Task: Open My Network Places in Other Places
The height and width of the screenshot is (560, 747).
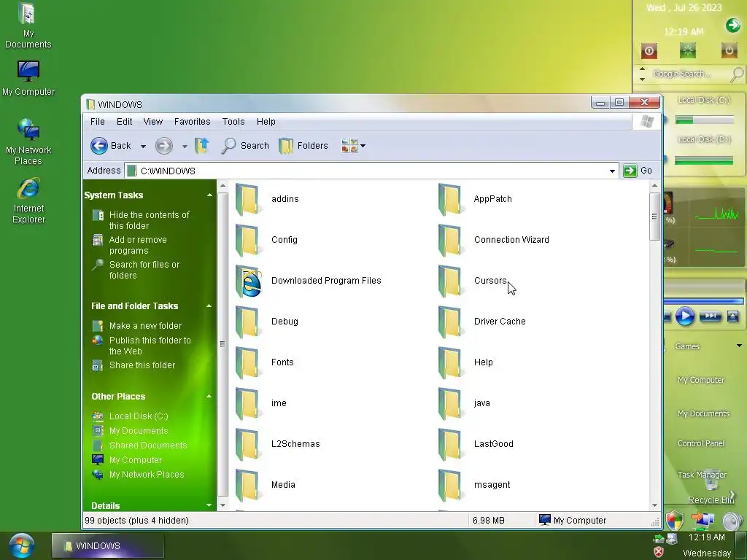Action: 147,475
